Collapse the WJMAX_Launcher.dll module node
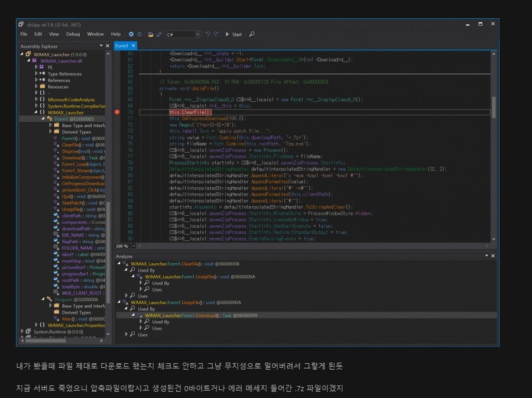Image resolution: width=532 pixels, height=398 pixels. point(28,61)
